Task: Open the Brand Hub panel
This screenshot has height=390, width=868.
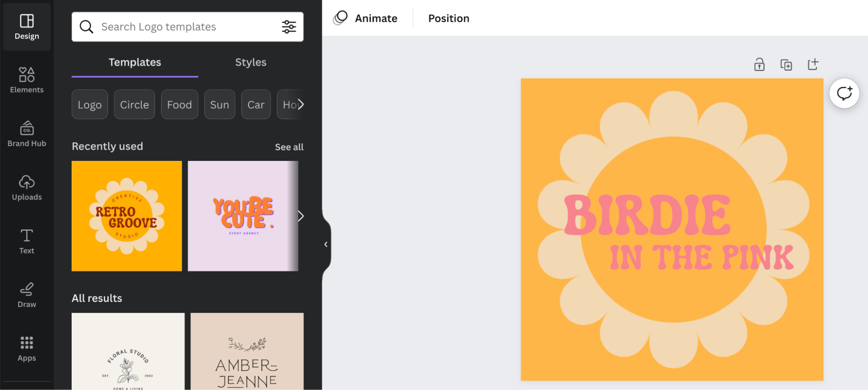Action: 26,134
